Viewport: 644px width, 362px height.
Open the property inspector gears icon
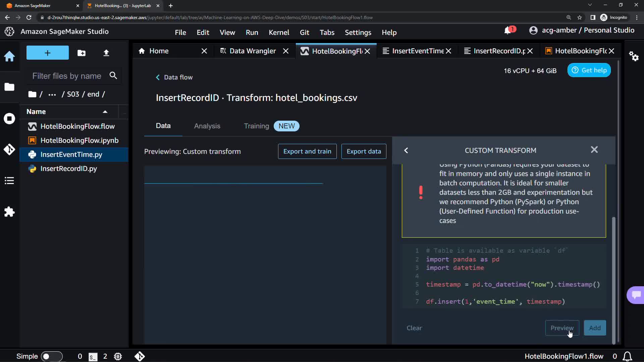coord(634,56)
